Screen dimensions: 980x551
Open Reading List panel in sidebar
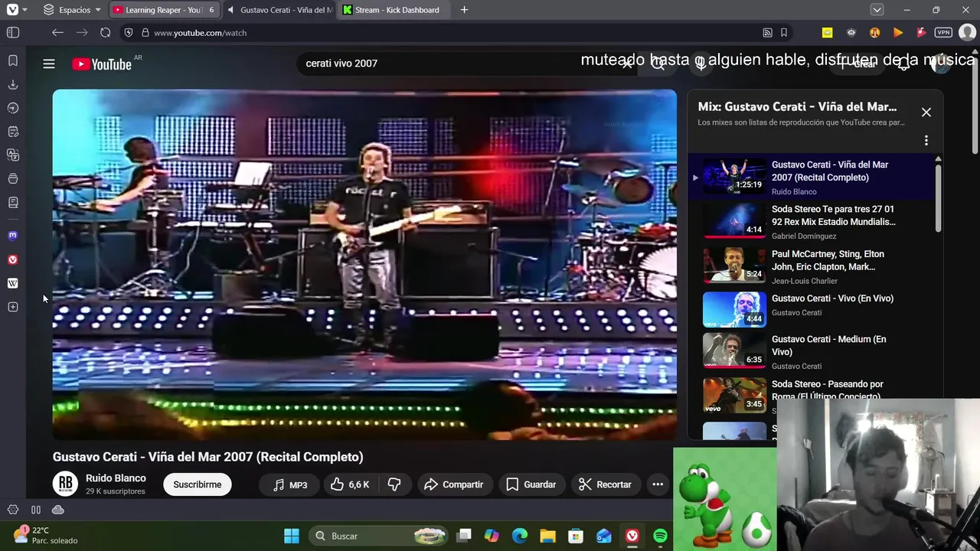pyautogui.click(x=13, y=203)
